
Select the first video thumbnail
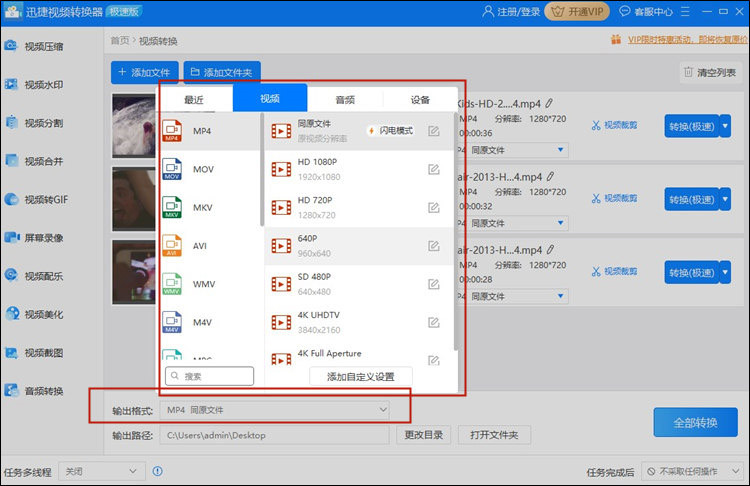pyautogui.click(x=134, y=126)
